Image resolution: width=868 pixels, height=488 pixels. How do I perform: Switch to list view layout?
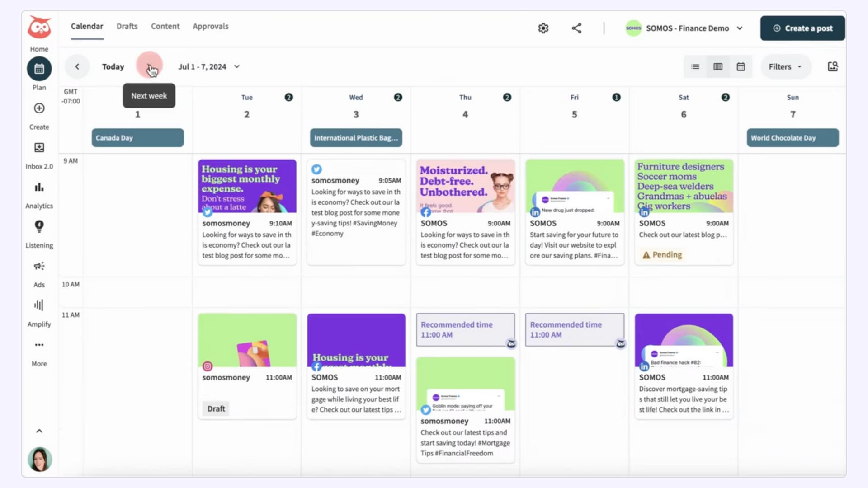click(x=695, y=66)
